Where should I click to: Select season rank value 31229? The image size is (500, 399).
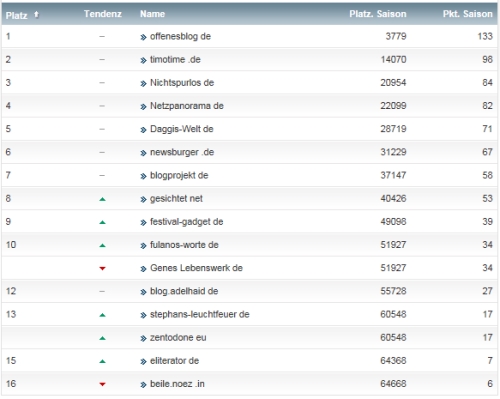[393, 152]
